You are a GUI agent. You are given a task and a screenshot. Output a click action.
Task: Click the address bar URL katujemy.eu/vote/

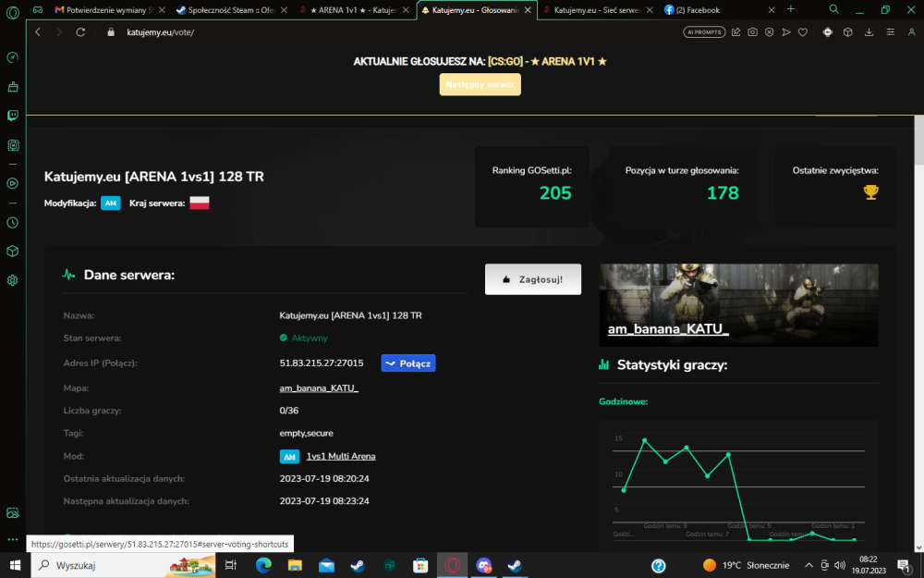(x=160, y=32)
